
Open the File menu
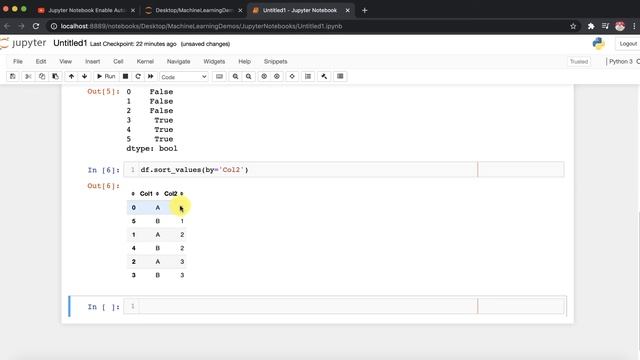pos(18,62)
